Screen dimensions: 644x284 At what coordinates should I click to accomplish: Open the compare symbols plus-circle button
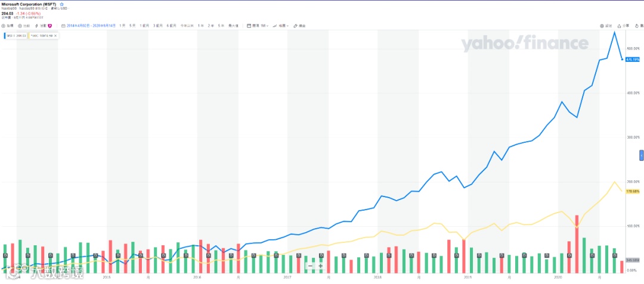tap(24, 26)
